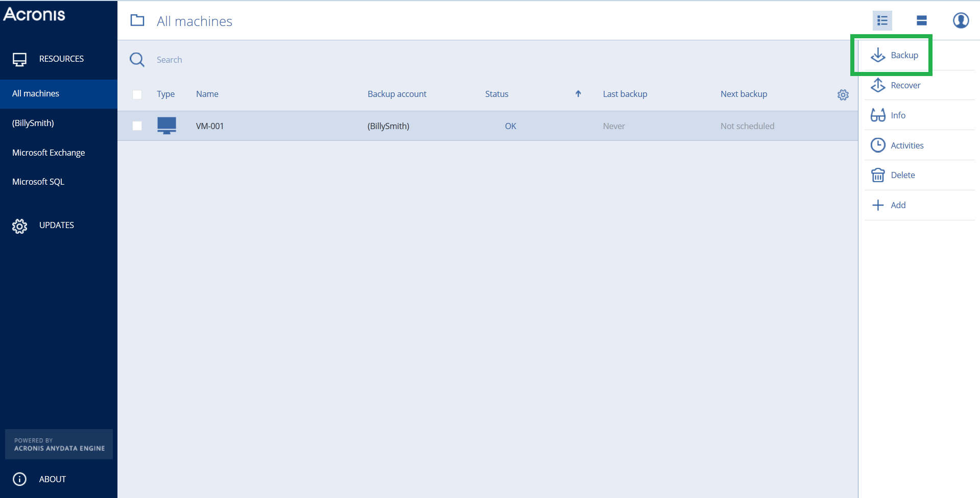Click the Activities clock icon

pyautogui.click(x=878, y=145)
